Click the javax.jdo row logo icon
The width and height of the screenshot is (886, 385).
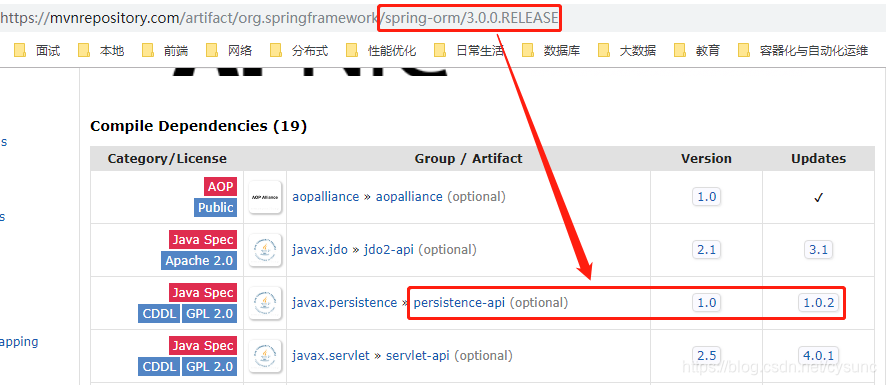tap(265, 250)
